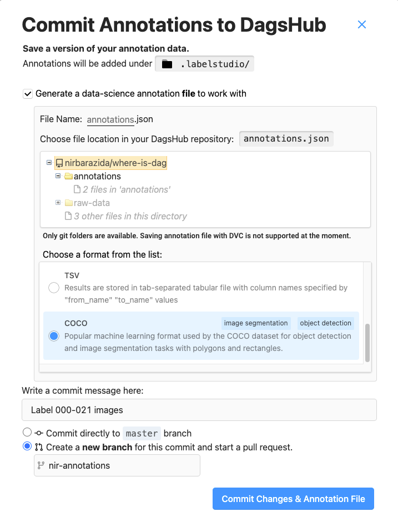398x532 pixels.
Task: Click the repository icon beside nirbarazida/where-is-dag
Action: coord(58,163)
